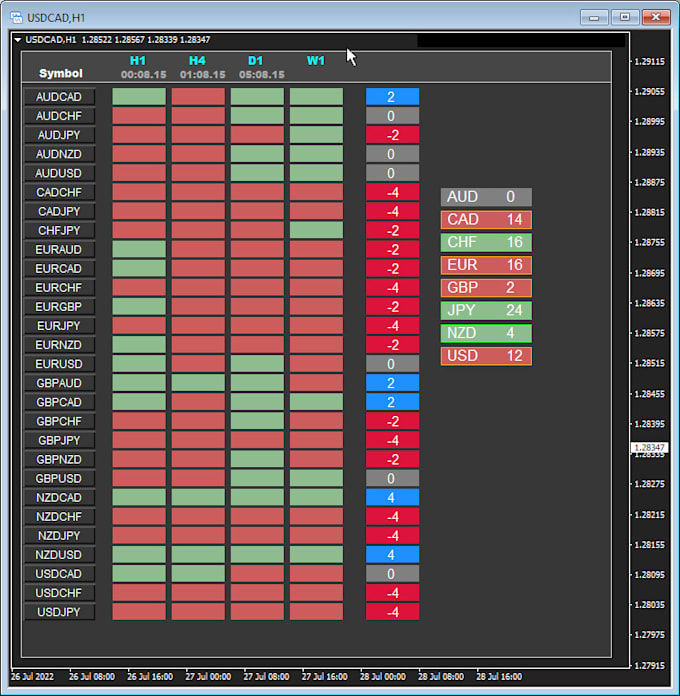This screenshot has width=680, height=696.
Task: Click the 1.28035 price scale label
Action: [x=649, y=605]
